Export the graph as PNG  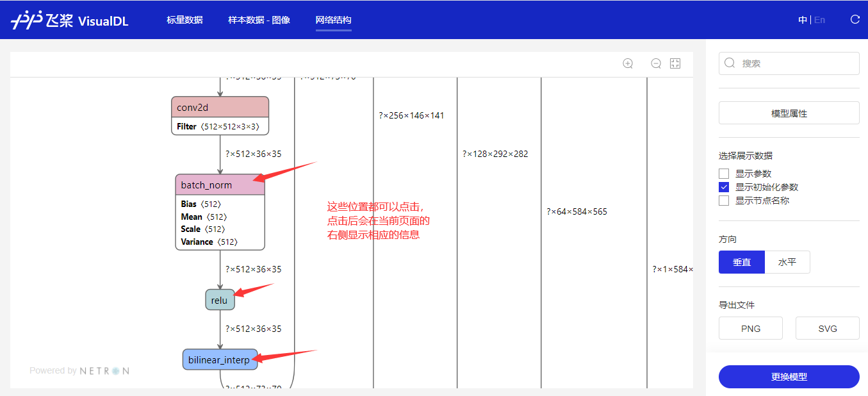(750, 327)
